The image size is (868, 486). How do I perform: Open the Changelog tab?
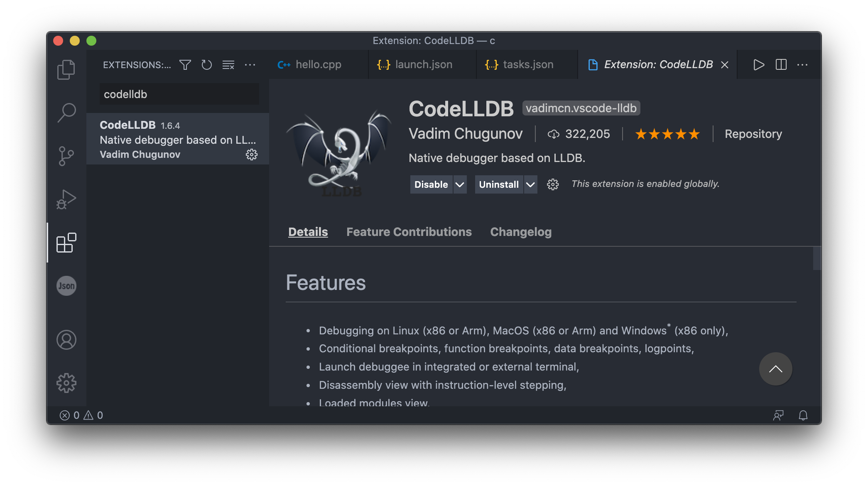coord(521,232)
